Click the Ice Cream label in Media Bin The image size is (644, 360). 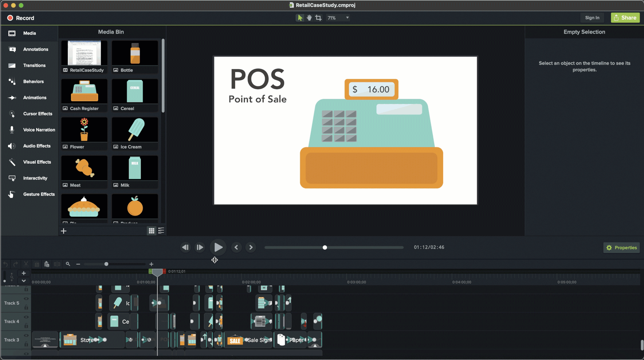131,147
